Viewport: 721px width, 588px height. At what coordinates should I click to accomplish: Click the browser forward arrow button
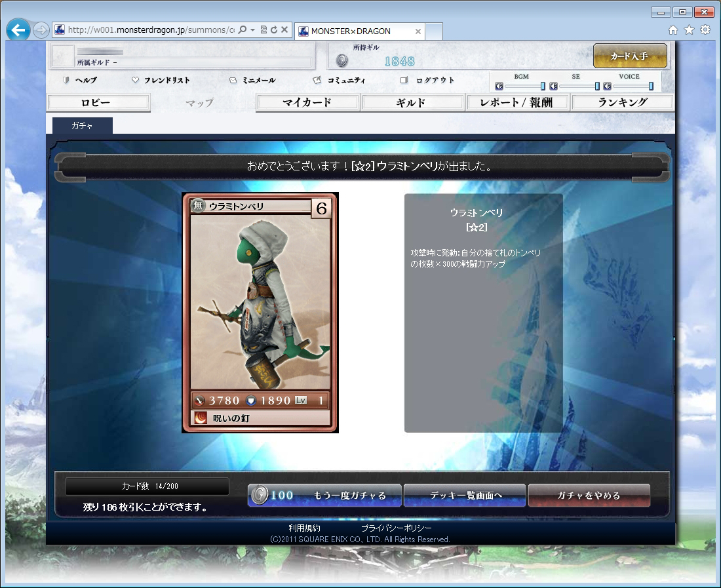tap(41, 30)
